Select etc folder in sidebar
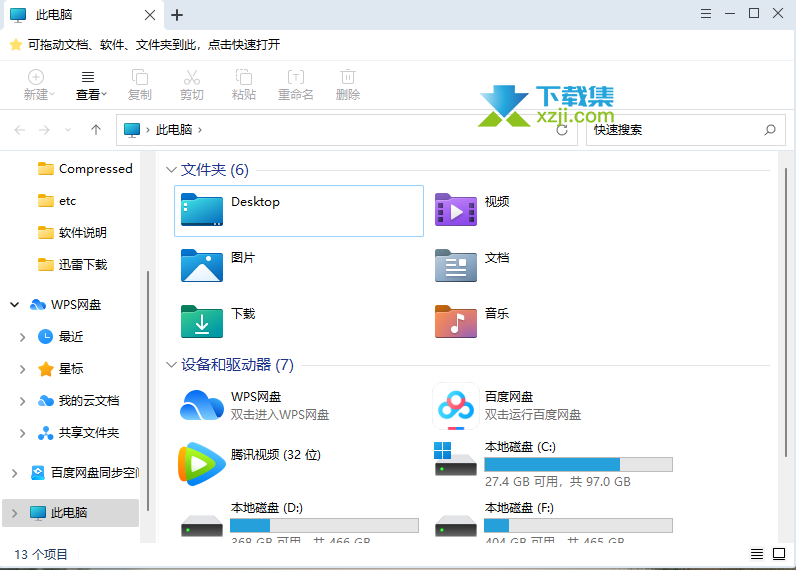This screenshot has height=570, width=796. (x=57, y=200)
